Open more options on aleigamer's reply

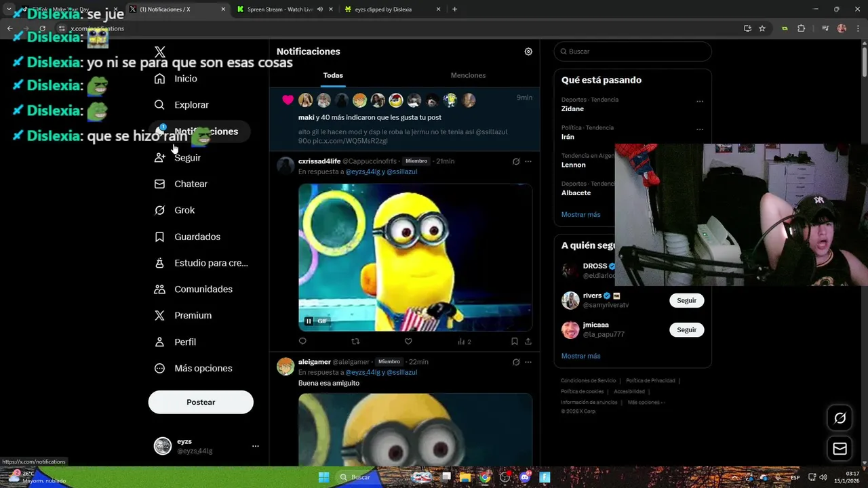pos(528,362)
